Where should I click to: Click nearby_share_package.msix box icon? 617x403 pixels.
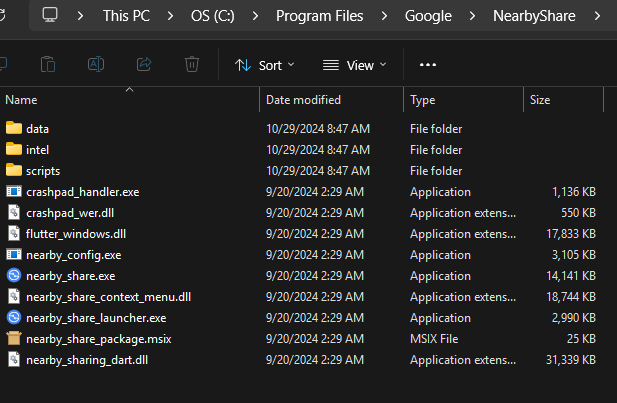(x=14, y=338)
